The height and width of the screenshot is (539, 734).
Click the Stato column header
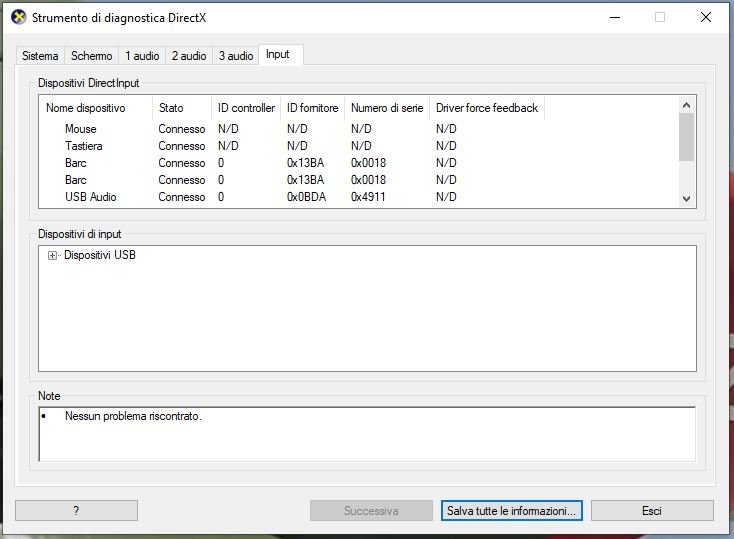click(182, 108)
